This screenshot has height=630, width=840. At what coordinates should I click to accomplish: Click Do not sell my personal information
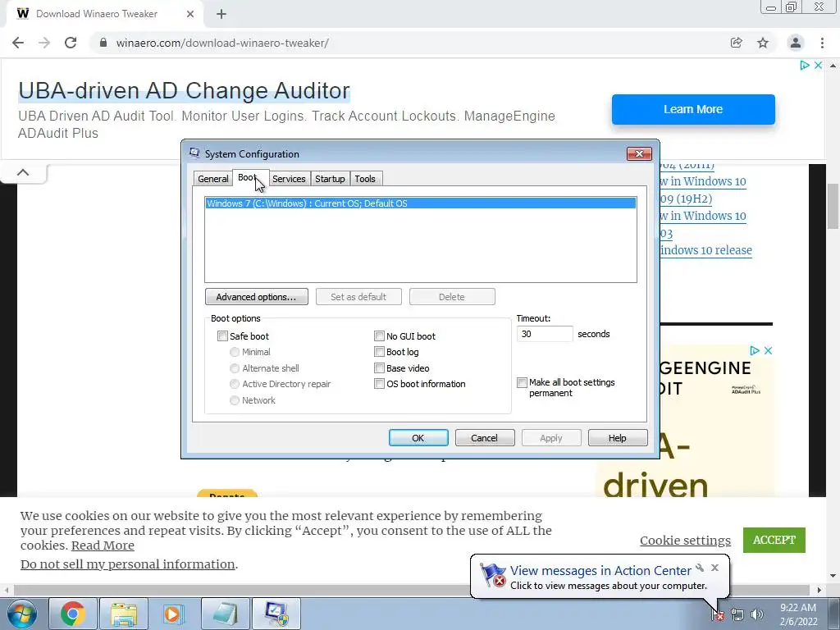click(x=127, y=564)
